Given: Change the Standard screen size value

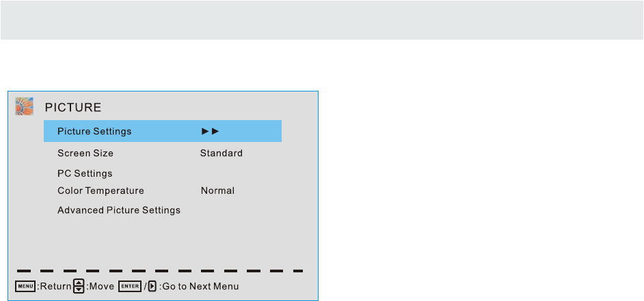Looking at the screenshot, I should 221,154.
